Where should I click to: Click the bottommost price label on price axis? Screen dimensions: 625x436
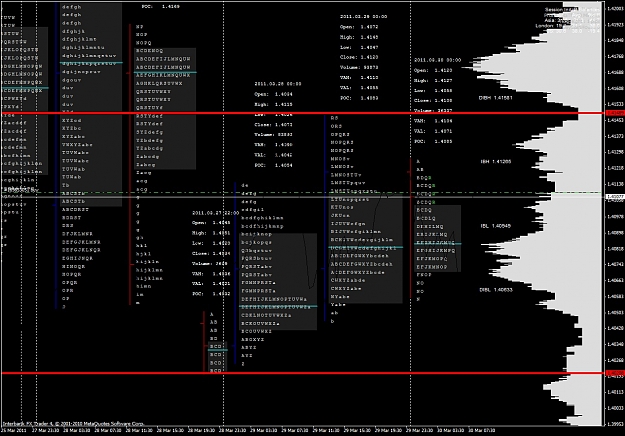614,424
